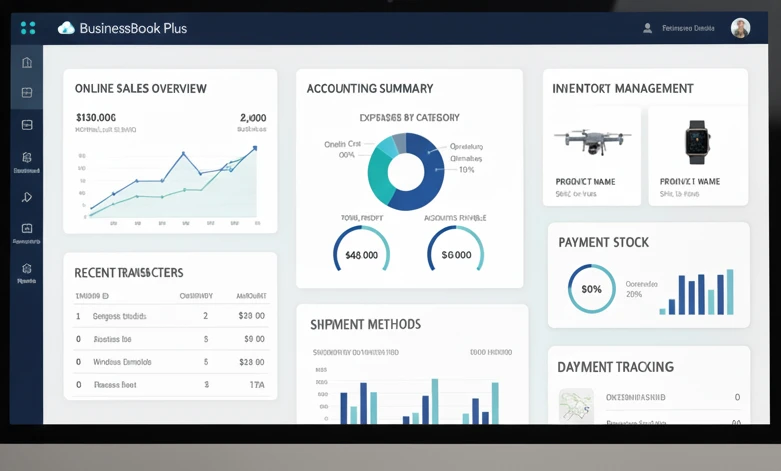
Task: Select the highlighted second sidebar icon
Action: pyautogui.click(x=27, y=93)
